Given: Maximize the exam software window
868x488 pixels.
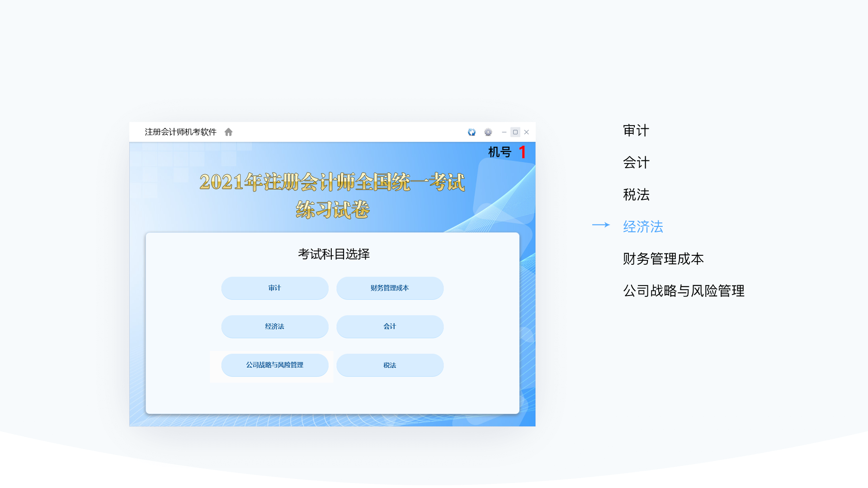Looking at the screenshot, I should pyautogui.click(x=515, y=132).
